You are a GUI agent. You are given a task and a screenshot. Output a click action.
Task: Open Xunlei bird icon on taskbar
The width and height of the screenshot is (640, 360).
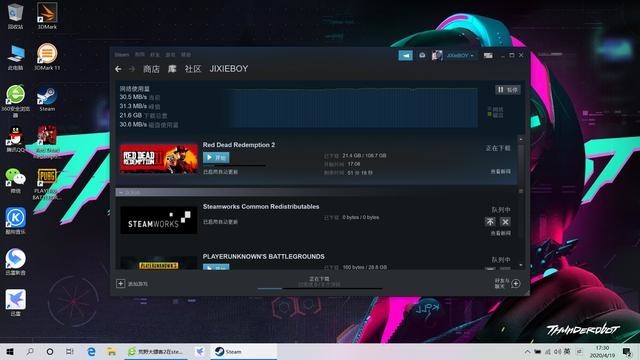pos(200,351)
